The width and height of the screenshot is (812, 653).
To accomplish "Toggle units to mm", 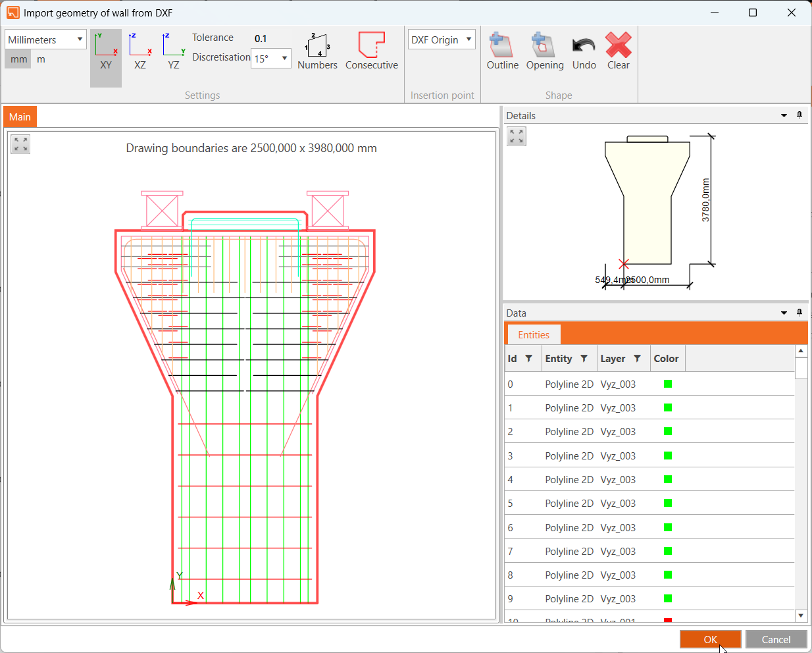I will click(18, 59).
